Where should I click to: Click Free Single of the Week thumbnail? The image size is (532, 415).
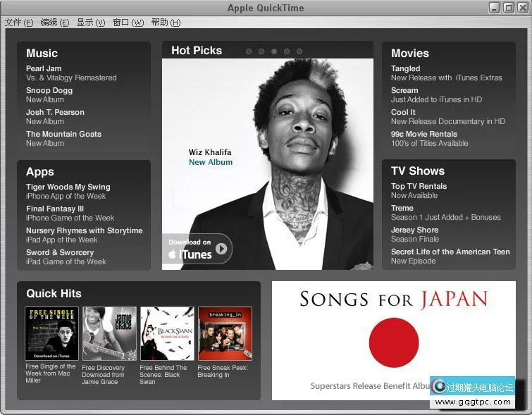(x=51, y=333)
